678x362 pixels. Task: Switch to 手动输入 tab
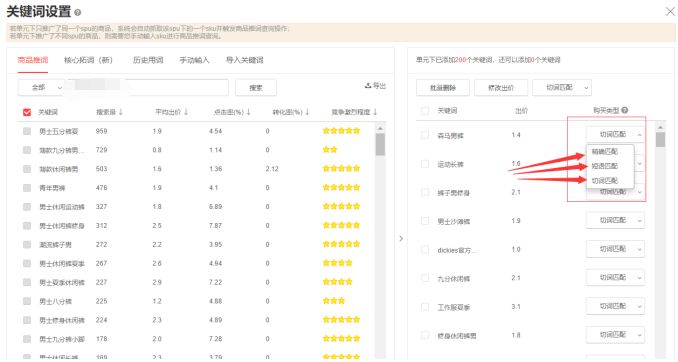[x=195, y=60]
